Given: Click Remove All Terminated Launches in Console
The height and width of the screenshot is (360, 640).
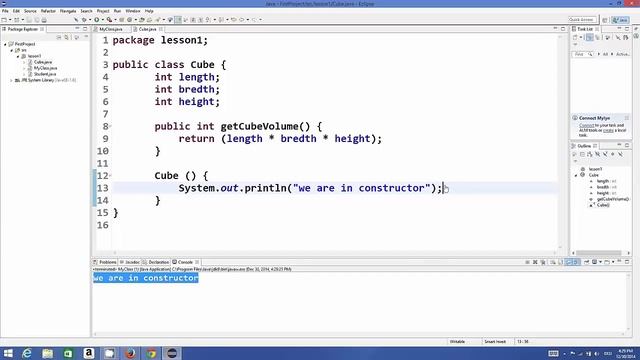Looking at the screenshot, I should click(543, 262).
